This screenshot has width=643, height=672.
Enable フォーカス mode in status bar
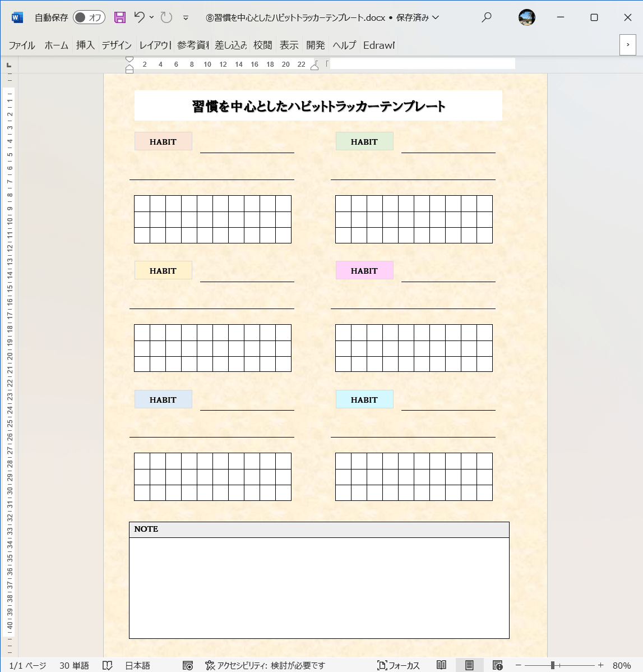pos(399,665)
